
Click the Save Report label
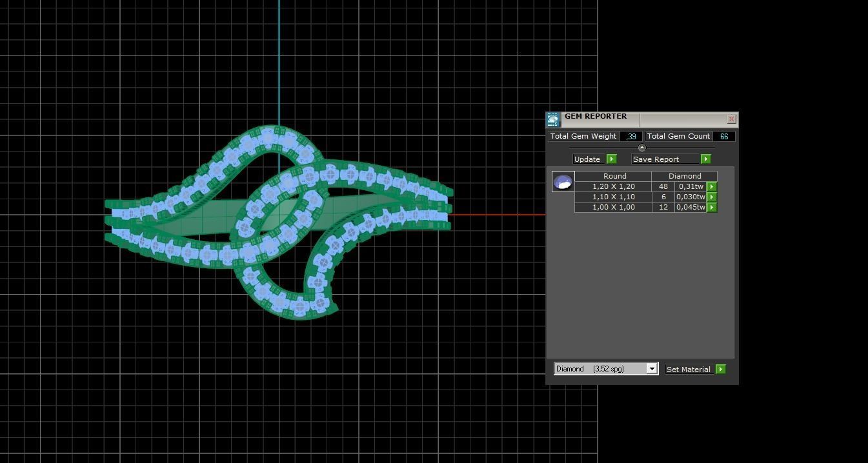pos(665,159)
